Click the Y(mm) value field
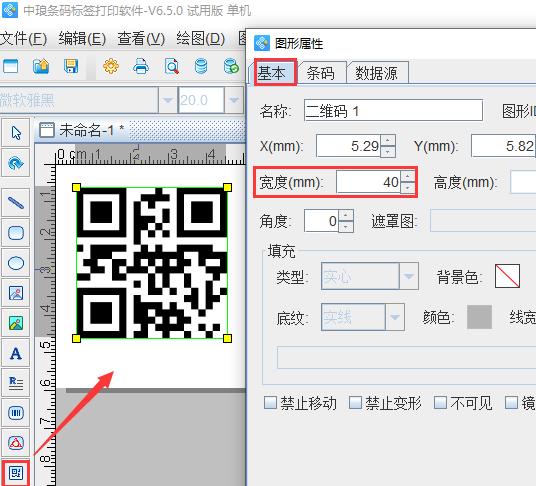This screenshot has height=486, width=536. 503,146
